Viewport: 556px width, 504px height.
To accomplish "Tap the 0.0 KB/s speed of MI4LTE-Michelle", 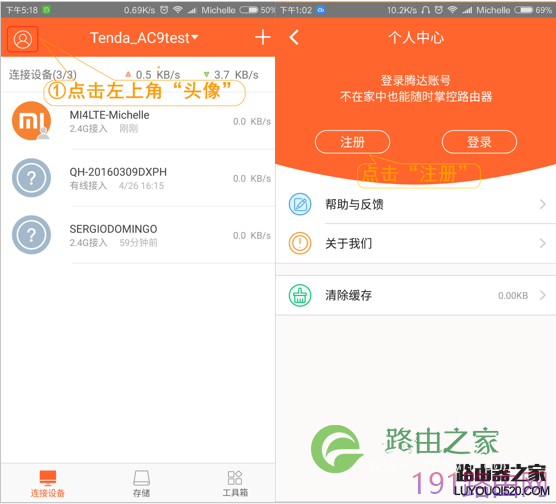I will [252, 122].
